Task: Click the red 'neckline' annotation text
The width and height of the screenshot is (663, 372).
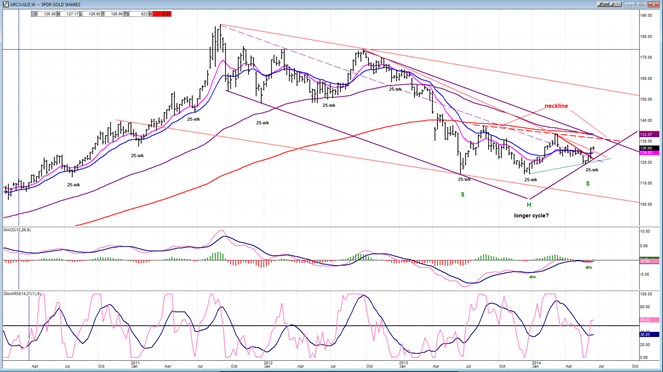Action: [556, 106]
